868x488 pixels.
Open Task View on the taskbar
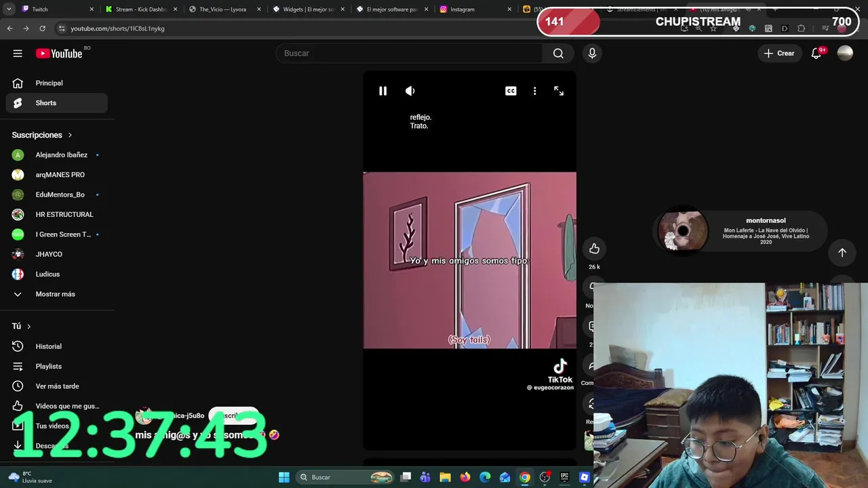coord(406,477)
